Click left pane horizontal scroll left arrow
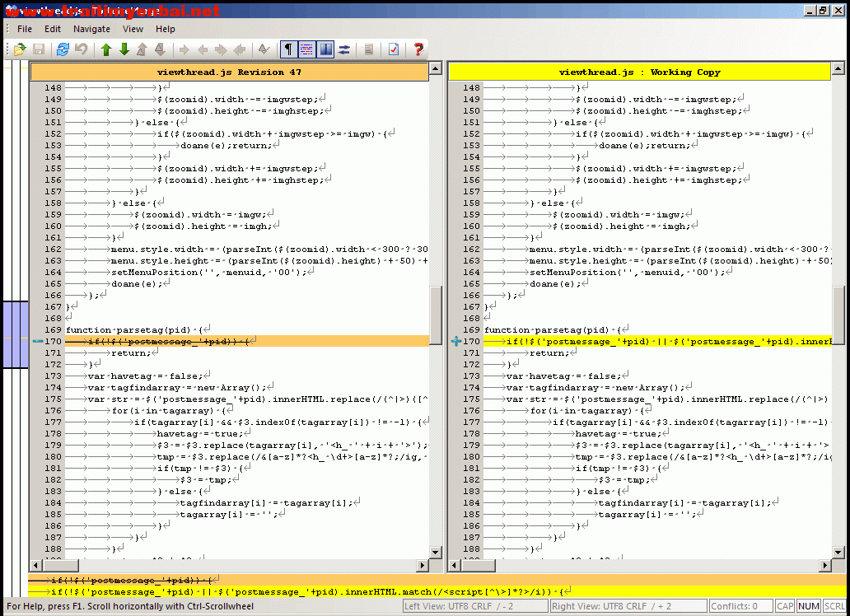 pyautogui.click(x=35, y=566)
